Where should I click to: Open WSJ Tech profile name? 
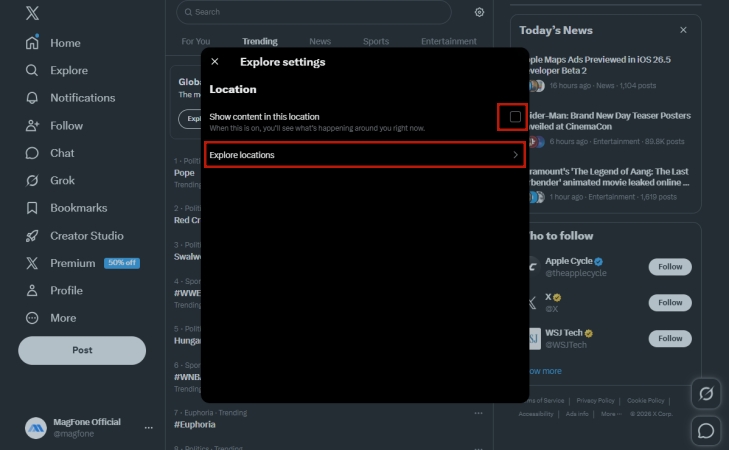(564, 333)
